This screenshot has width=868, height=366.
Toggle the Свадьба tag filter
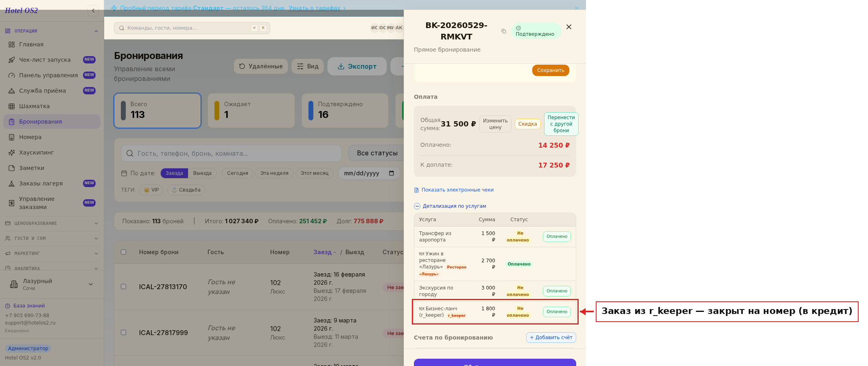pyautogui.click(x=186, y=190)
